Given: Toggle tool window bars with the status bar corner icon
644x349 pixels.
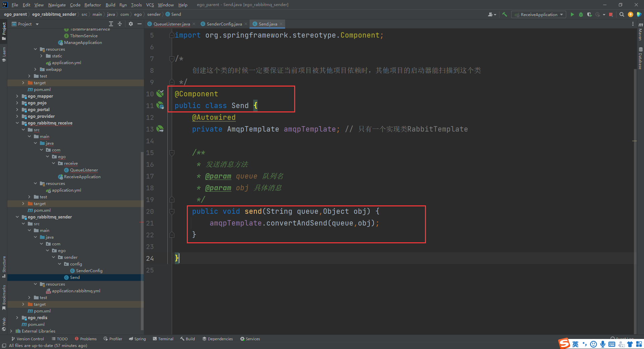Looking at the screenshot, I should point(4,346).
